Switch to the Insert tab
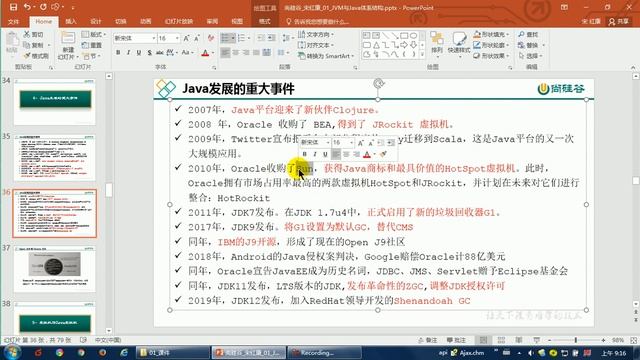 (x=71, y=21)
